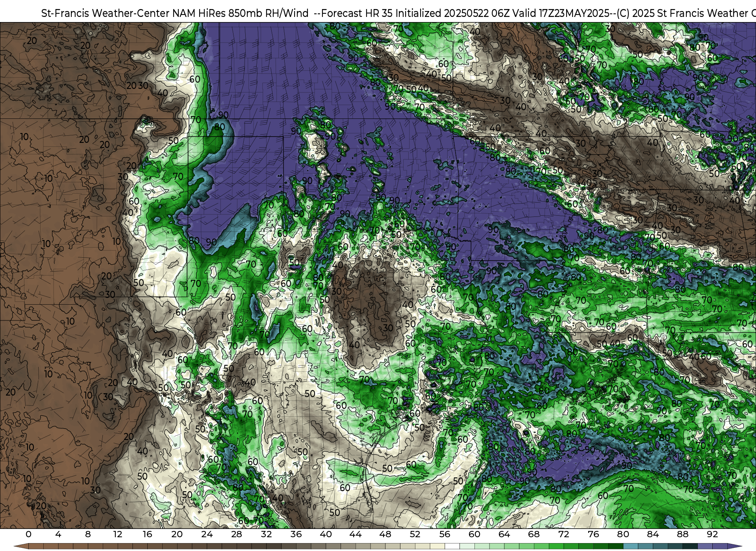Click the colorbar scale label '24'
The width and height of the screenshot is (756, 551).
(x=207, y=534)
